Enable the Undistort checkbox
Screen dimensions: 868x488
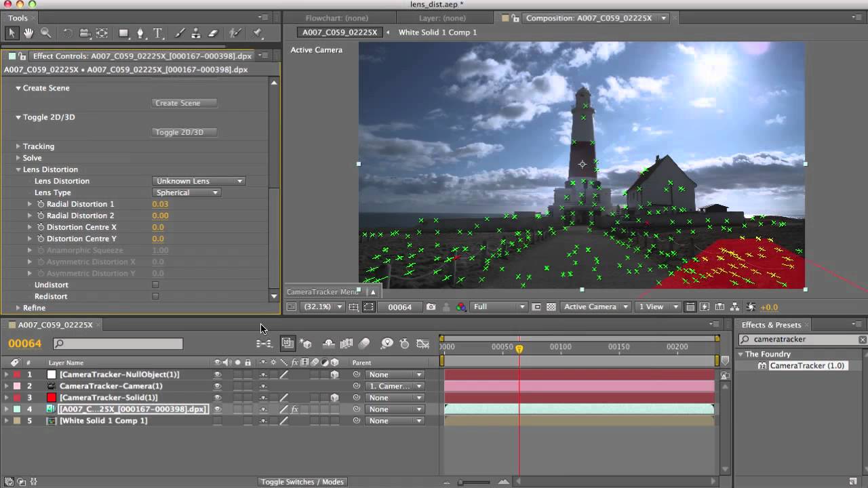155,285
